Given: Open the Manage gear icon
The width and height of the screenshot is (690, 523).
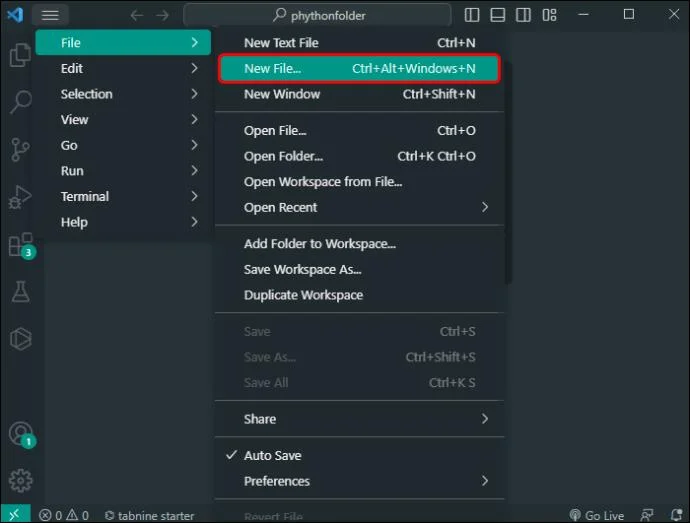Looking at the screenshot, I should [x=21, y=480].
